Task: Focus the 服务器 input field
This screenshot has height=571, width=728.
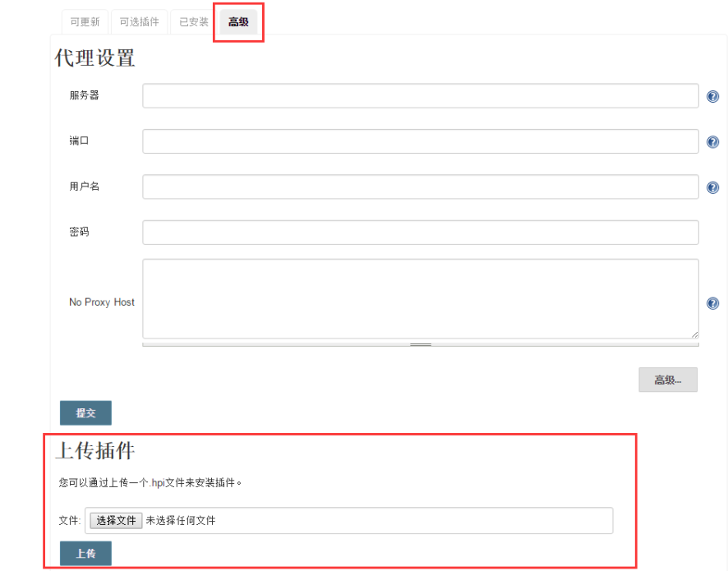Action: coord(421,95)
